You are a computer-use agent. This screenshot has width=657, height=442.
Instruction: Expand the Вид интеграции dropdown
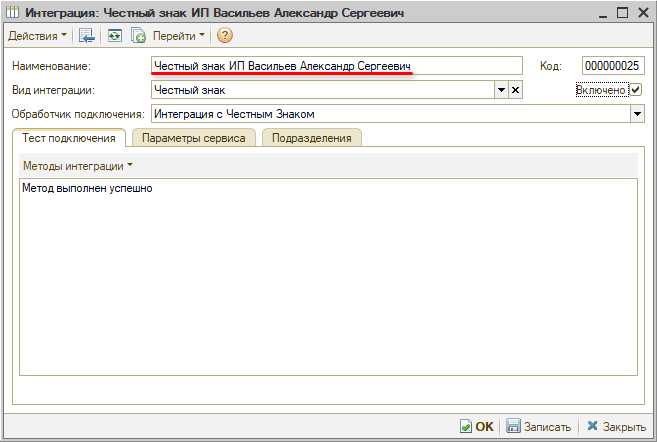pyautogui.click(x=501, y=90)
